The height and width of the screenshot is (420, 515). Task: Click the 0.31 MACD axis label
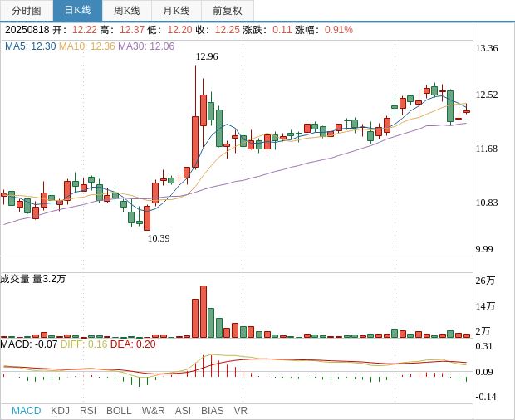(484, 346)
